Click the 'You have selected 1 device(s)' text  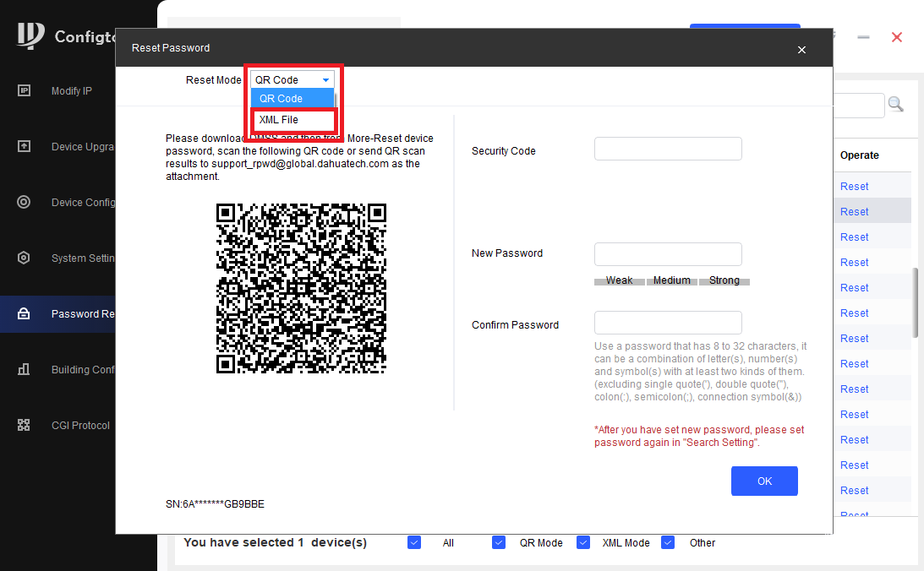276,542
